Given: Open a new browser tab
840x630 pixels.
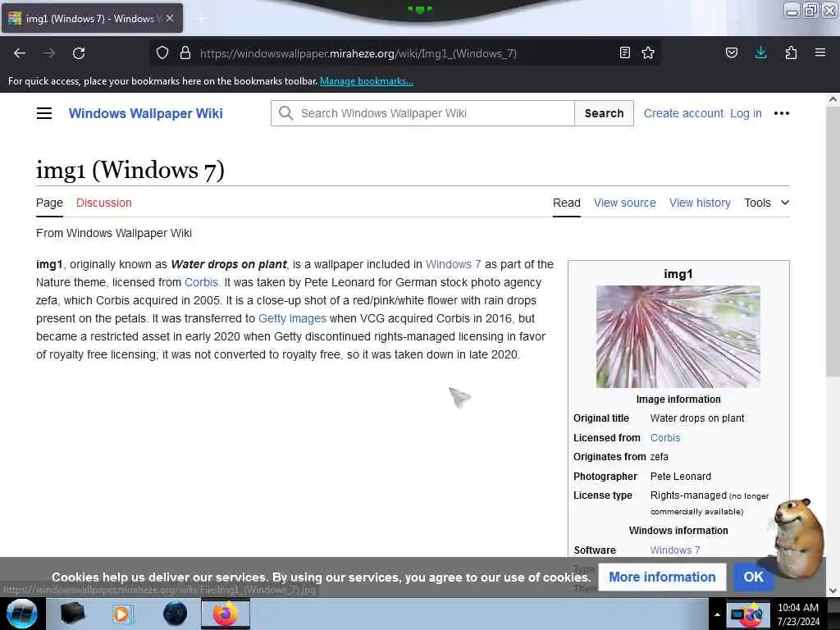Looking at the screenshot, I should click(201, 18).
